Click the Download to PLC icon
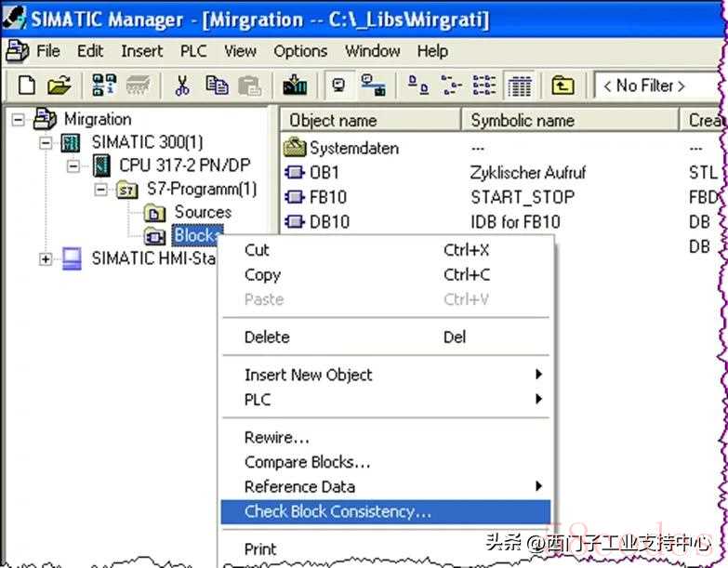The image size is (728, 568). click(x=296, y=85)
